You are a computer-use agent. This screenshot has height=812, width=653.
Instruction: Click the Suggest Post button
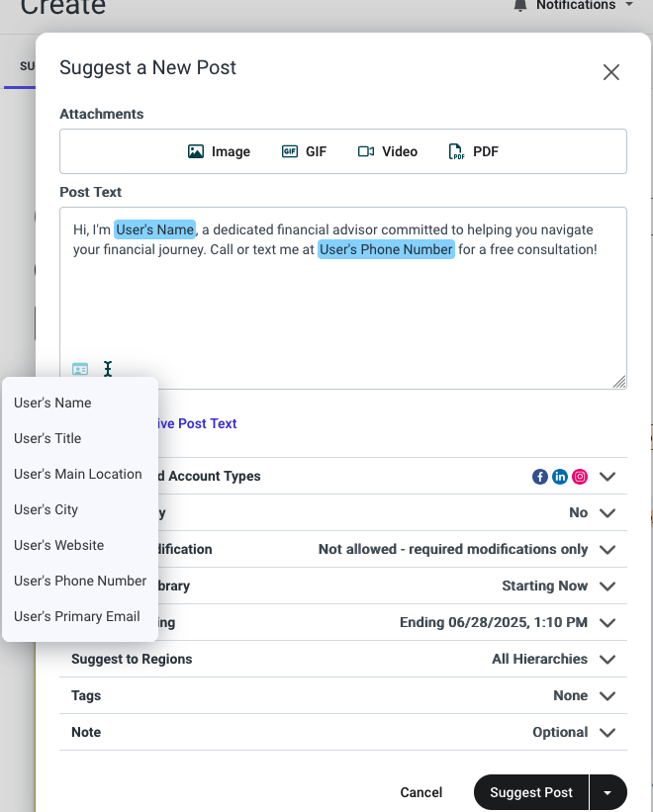530,792
